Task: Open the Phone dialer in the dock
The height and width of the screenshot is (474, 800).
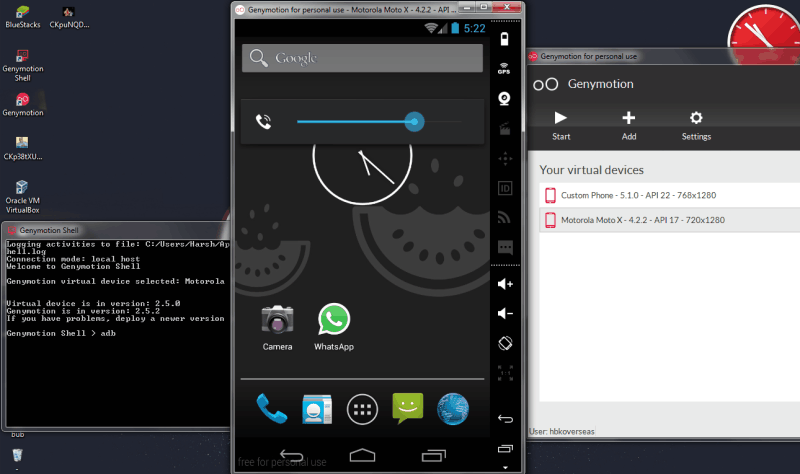Action: click(271, 409)
